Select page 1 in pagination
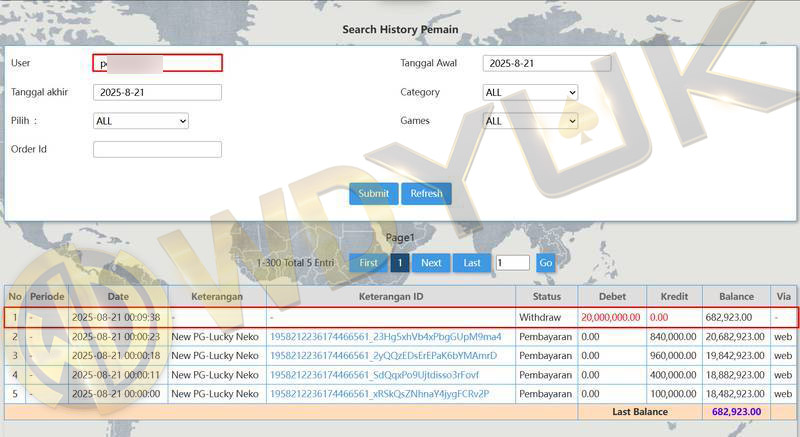Viewport: 800px width, 437px height. 400,263
